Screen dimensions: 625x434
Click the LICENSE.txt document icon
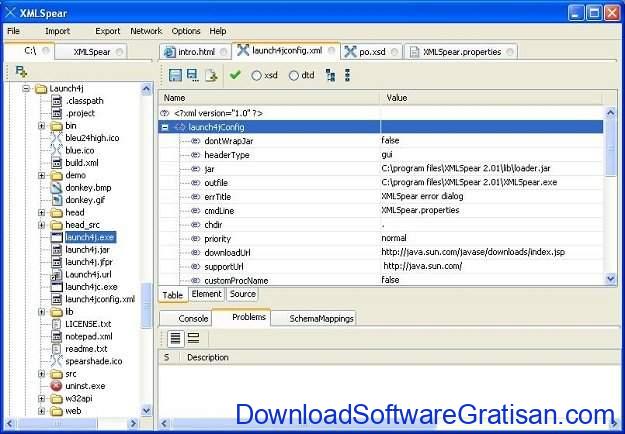pos(57,324)
